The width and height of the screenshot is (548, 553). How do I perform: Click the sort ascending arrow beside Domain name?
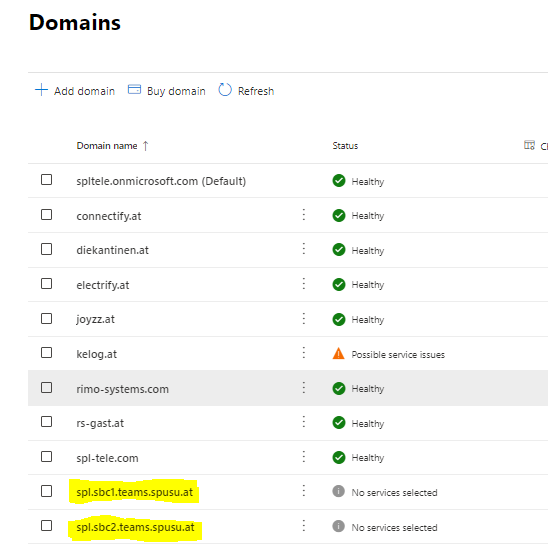[x=145, y=146]
